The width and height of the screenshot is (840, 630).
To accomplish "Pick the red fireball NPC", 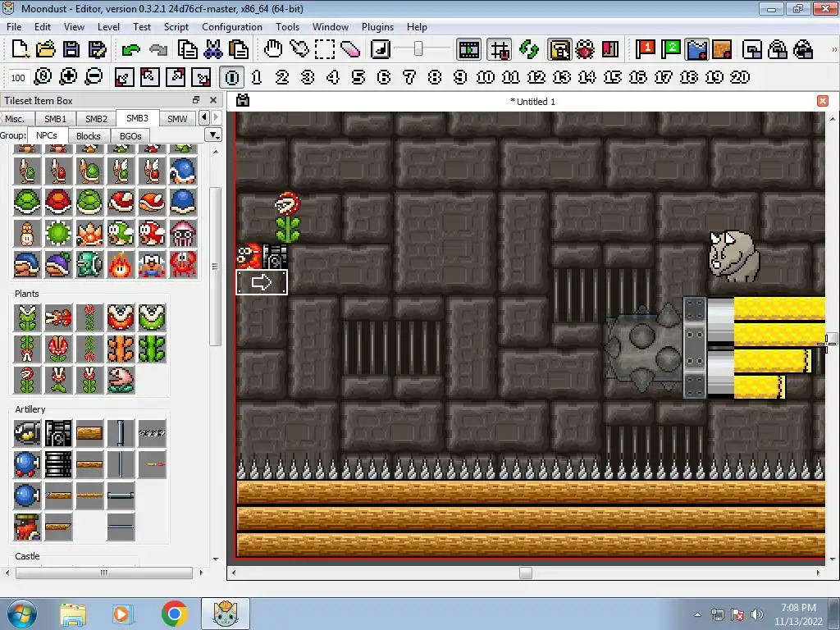I will click(x=121, y=263).
